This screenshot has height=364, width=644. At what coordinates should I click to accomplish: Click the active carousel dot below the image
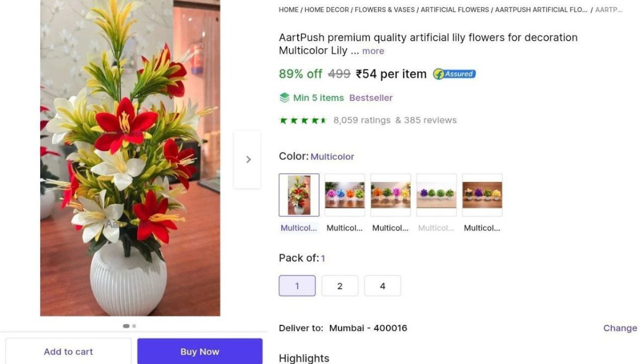point(126,325)
